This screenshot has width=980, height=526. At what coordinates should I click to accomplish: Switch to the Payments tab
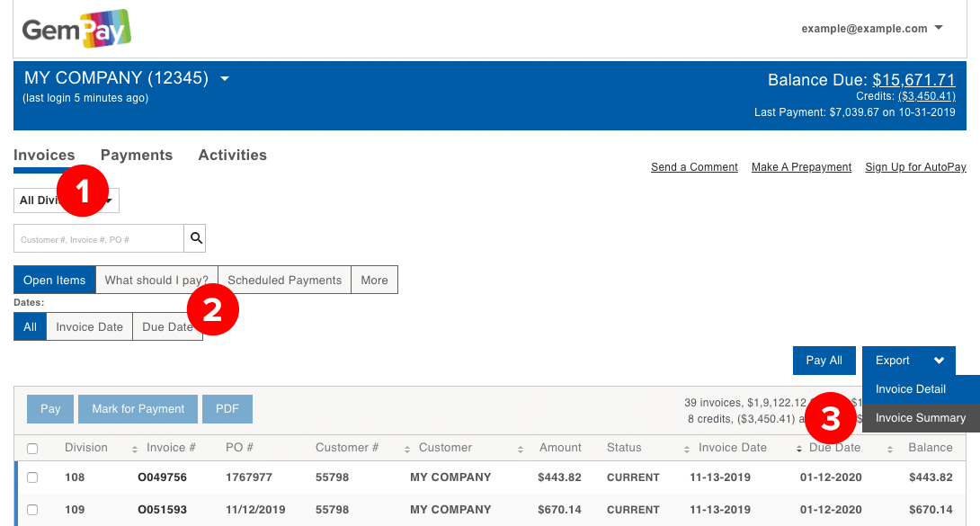tap(137, 155)
